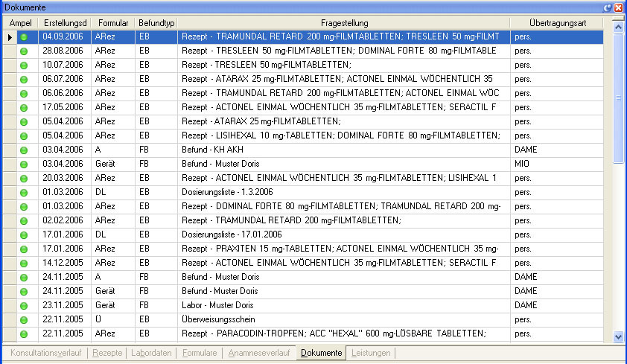
Task: Click green status dot for 03.04.2006 Befund KH AKH
Action: (x=23, y=150)
